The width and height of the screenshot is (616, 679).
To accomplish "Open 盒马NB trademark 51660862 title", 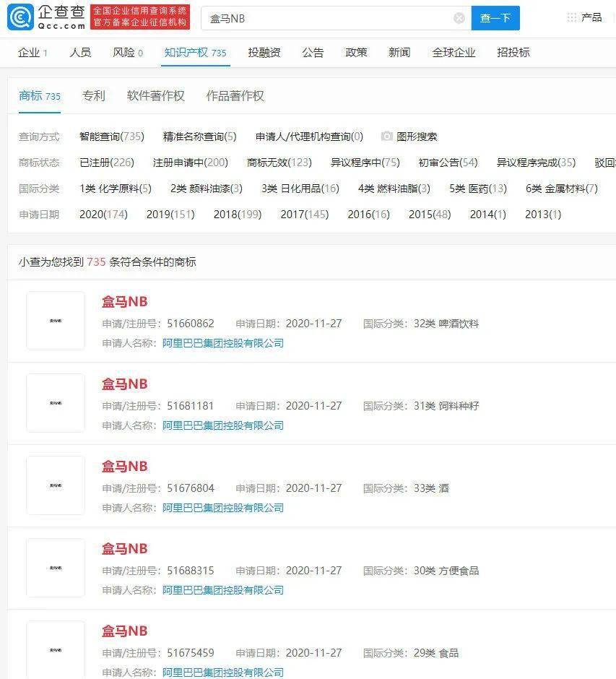I will pos(125,302).
